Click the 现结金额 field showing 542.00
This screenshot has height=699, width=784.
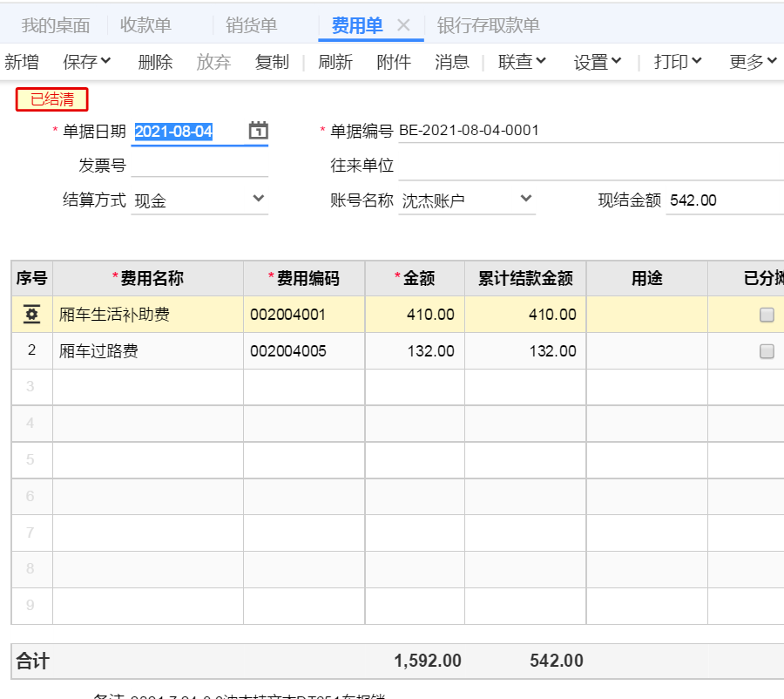click(725, 200)
